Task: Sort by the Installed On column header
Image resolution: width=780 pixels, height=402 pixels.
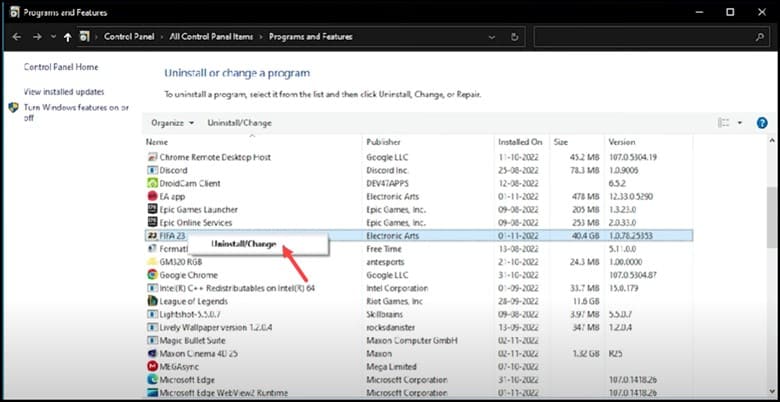Action: pos(520,142)
